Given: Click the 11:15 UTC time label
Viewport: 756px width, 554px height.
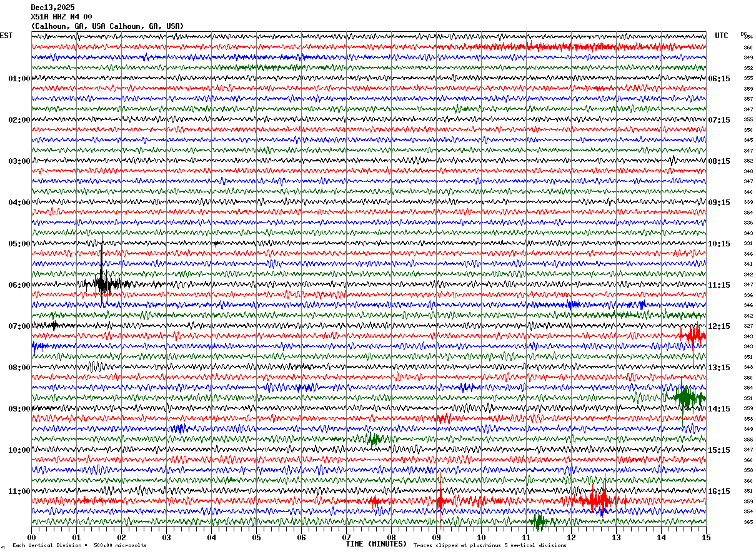Looking at the screenshot, I should 719,285.
